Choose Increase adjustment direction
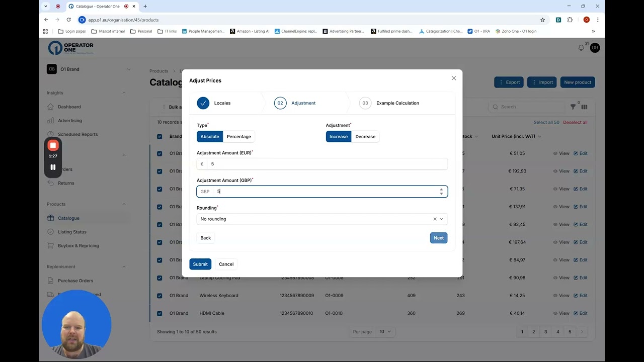Viewport: 644px width, 362px height. (x=339, y=137)
